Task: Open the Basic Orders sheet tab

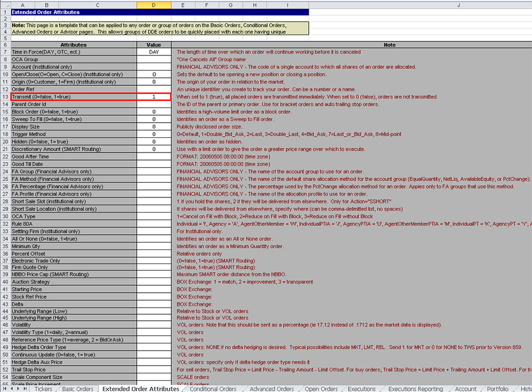Action: (x=77, y=389)
